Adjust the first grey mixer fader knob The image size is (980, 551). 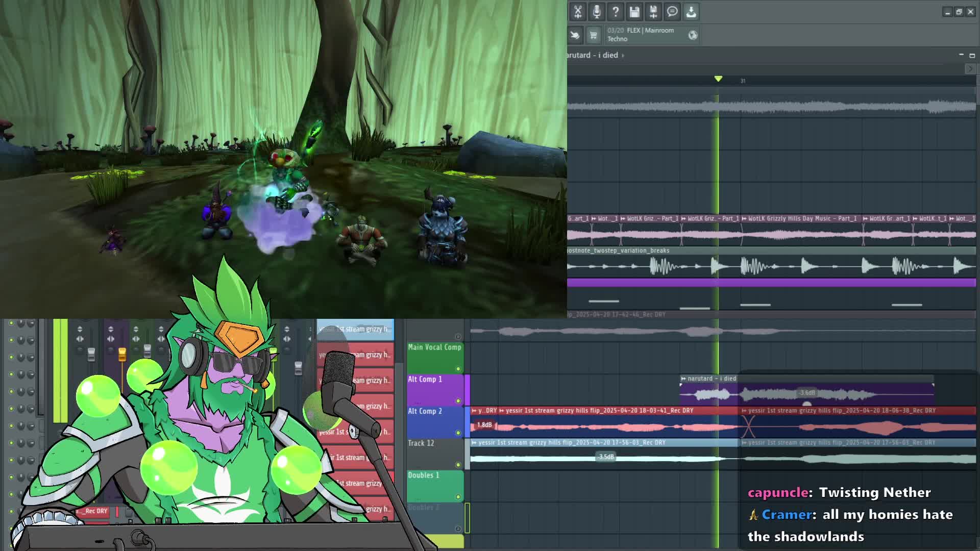[x=91, y=354]
